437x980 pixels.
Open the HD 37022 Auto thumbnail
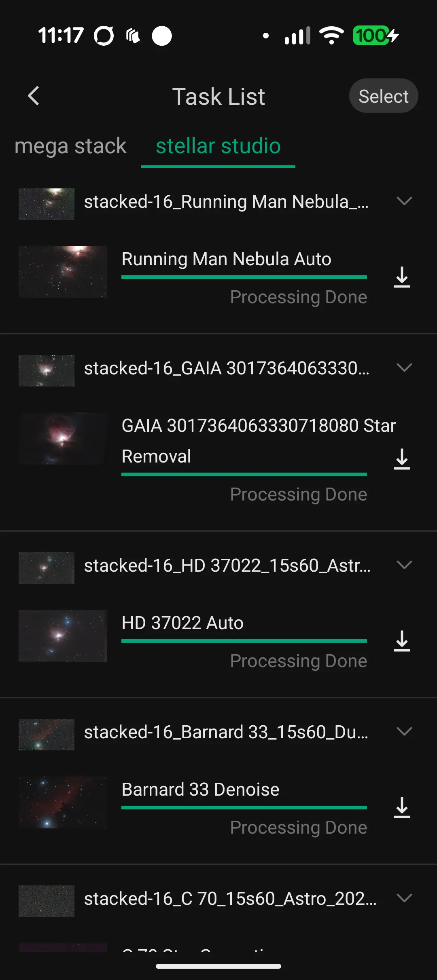click(63, 636)
